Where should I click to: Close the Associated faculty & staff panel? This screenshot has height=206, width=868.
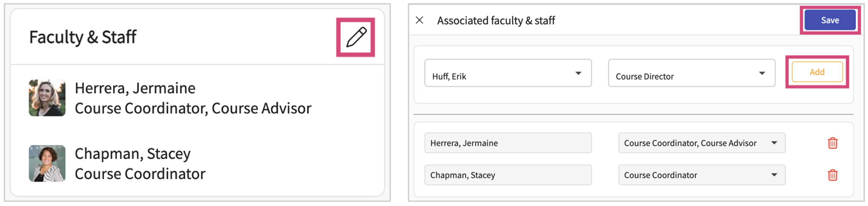coord(420,20)
